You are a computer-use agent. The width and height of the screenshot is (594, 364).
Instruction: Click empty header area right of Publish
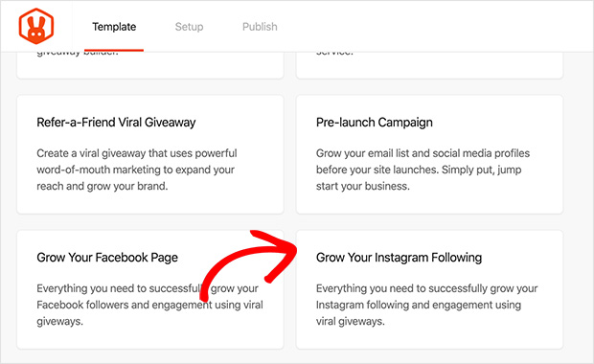[436, 27]
